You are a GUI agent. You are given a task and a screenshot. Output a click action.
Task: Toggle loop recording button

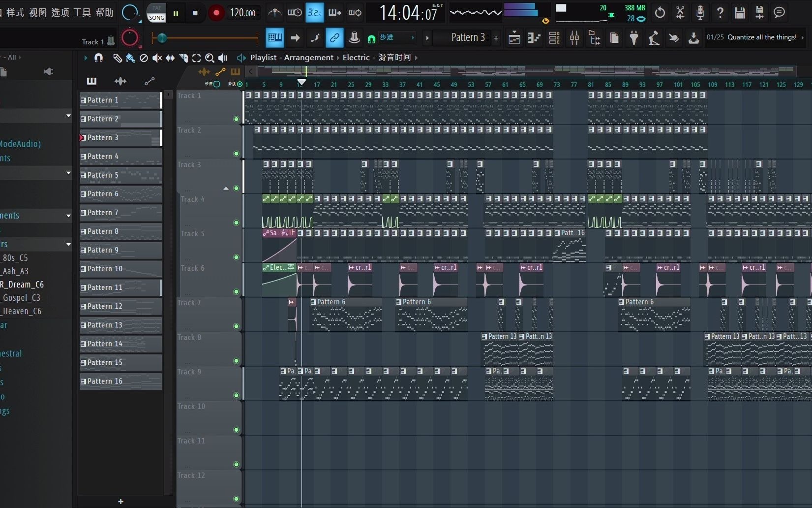click(x=355, y=12)
